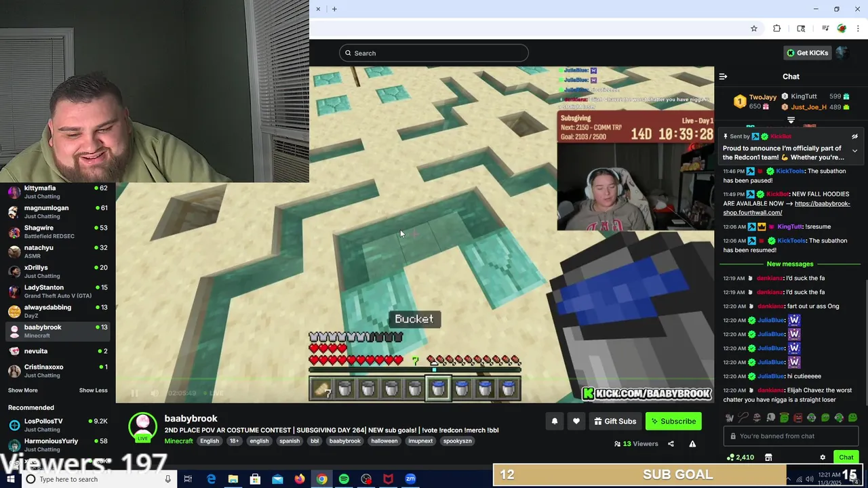
Task: Select the Minecraft category link
Action: (178, 441)
